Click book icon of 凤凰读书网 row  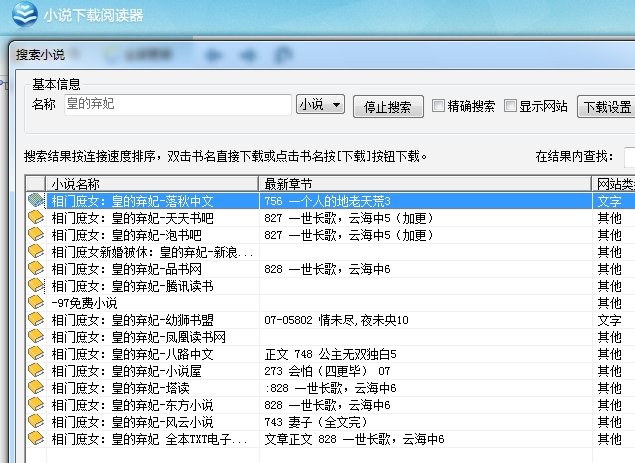tap(36, 337)
